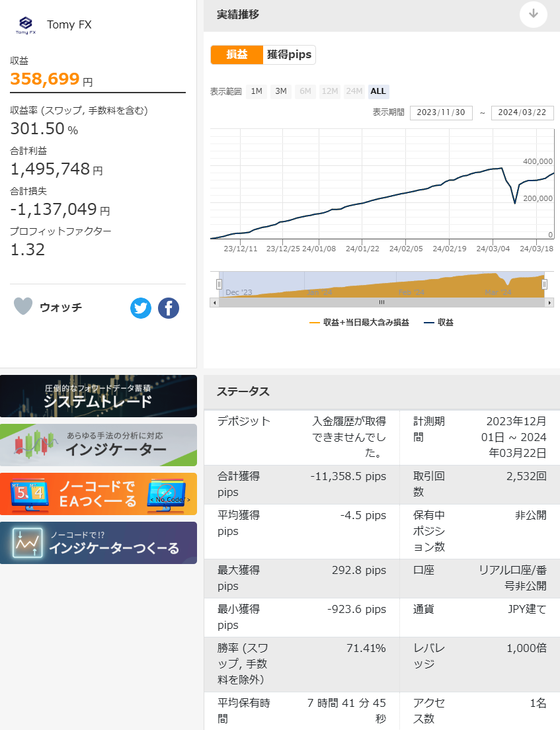Click 非公開 position count value
This screenshot has height=730, width=560.
coord(531,515)
